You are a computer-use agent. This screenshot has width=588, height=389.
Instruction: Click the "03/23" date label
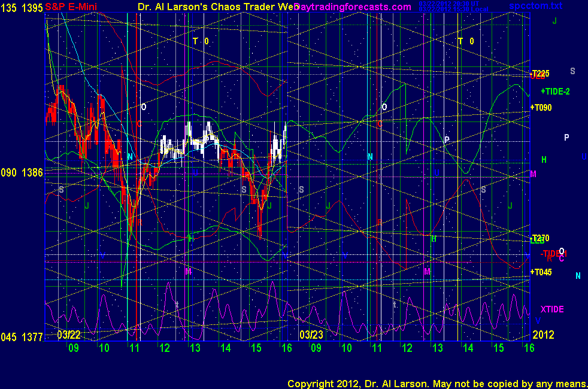311,335
